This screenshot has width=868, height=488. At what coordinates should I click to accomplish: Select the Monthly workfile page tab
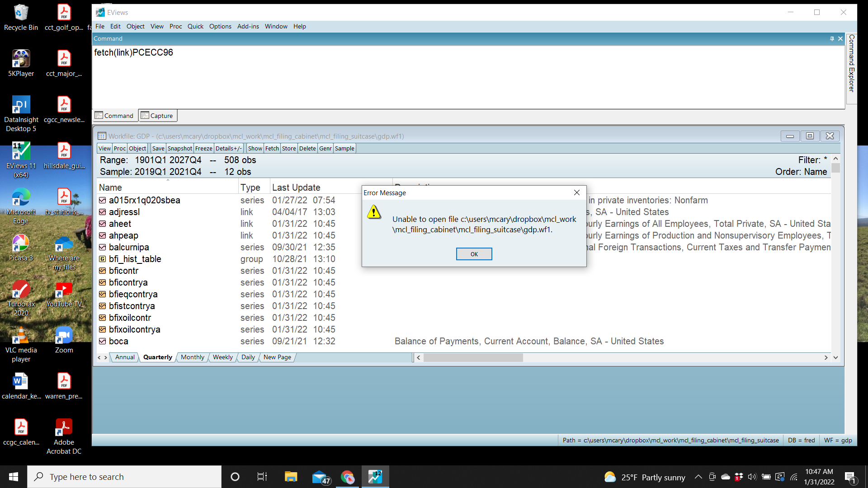(193, 357)
